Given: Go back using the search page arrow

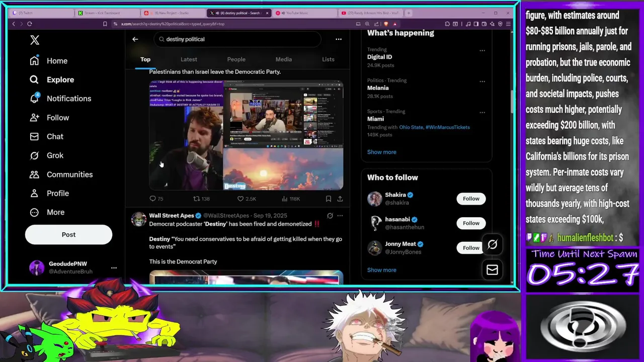Looking at the screenshot, I should 135,39.
